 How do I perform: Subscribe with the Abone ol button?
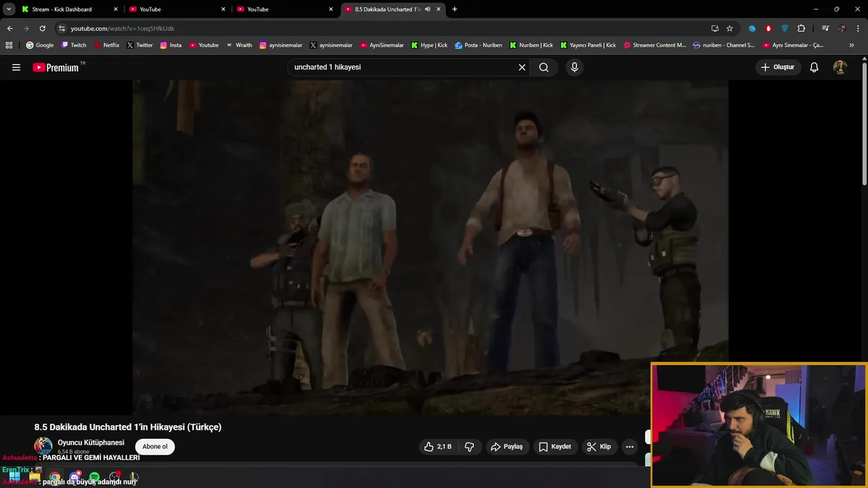click(x=155, y=447)
